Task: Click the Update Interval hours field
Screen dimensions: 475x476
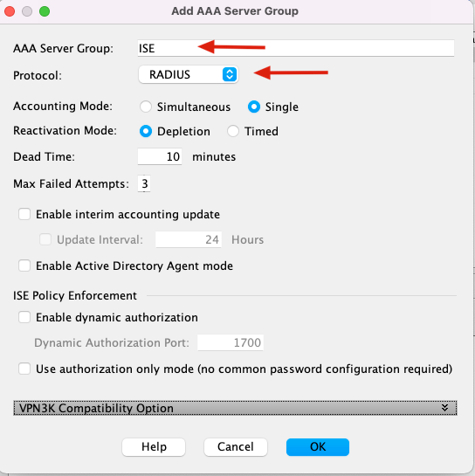Action: 189,239
